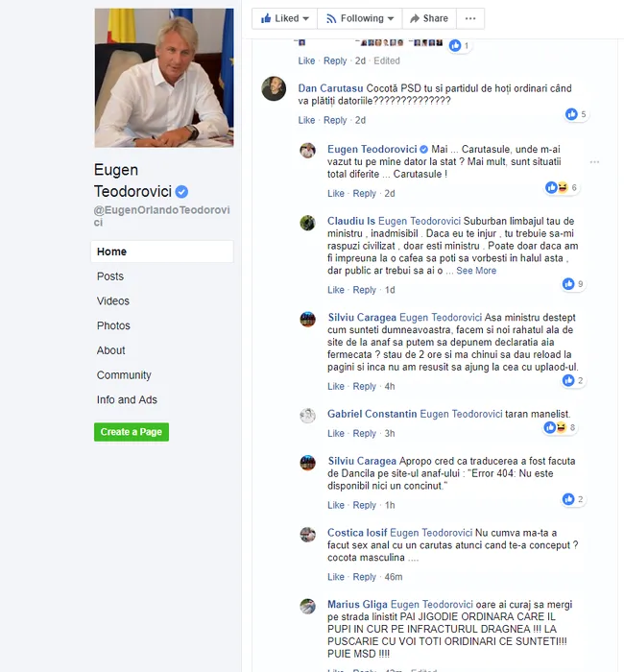Reply to Silviu Caragea's Error 404 comment
The image size is (624, 672).
coord(364,505)
